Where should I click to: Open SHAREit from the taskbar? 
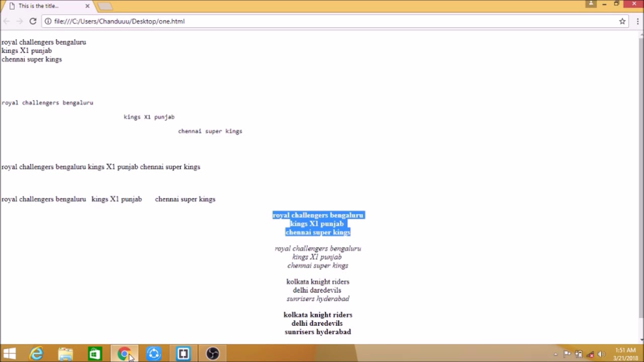(x=154, y=354)
